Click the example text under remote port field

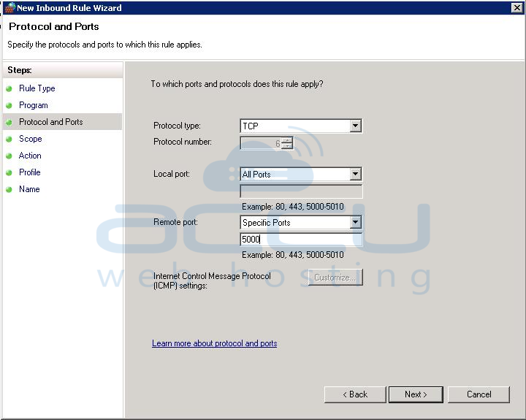click(x=292, y=255)
